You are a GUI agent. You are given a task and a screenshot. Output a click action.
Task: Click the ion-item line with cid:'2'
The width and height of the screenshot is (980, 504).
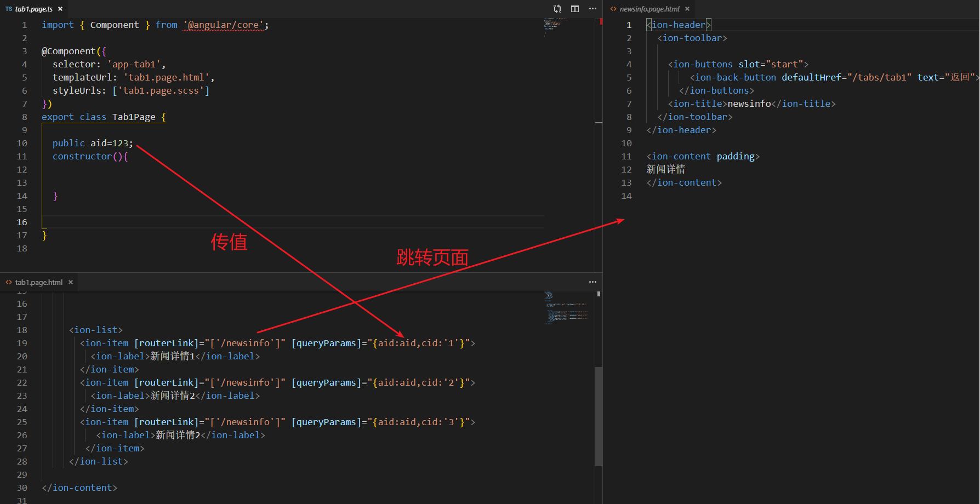278,382
